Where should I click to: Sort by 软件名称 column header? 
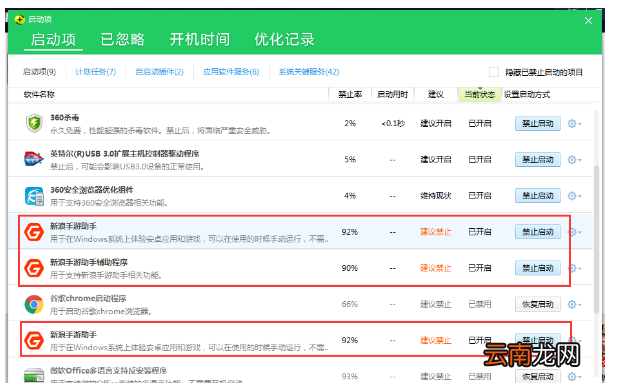pos(39,94)
